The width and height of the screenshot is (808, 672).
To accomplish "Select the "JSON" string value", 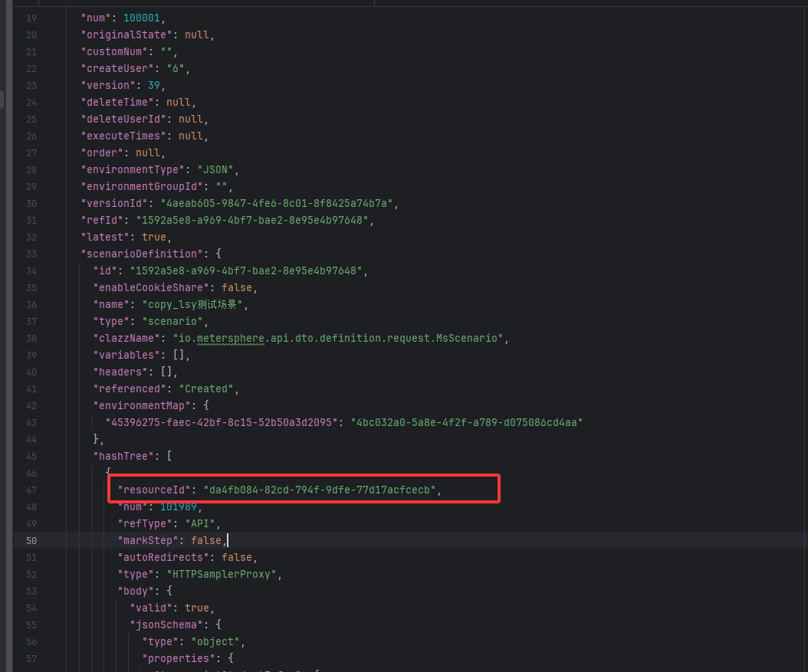I will point(215,170).
